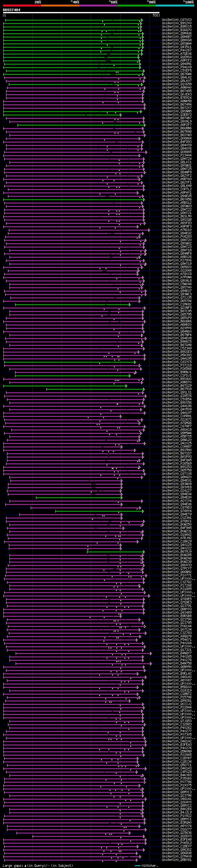
Task: Select the UniRef100_Q1XD59 entry
Action: point(177,84)
